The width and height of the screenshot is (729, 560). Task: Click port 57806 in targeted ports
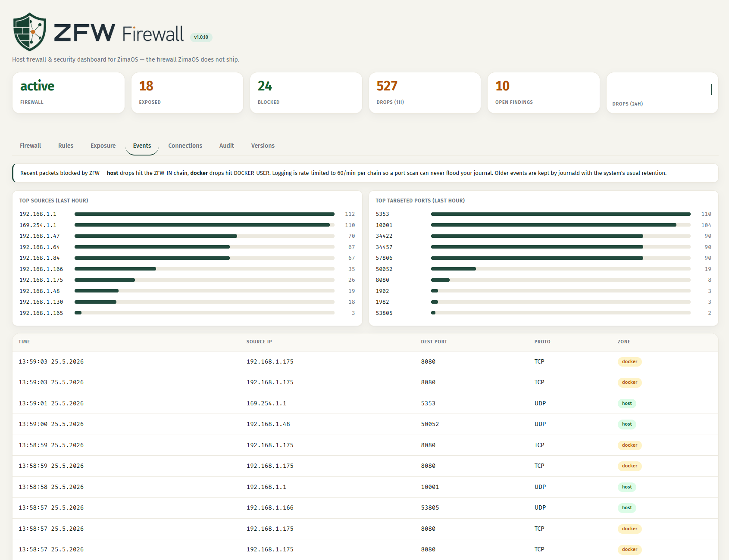544,258
